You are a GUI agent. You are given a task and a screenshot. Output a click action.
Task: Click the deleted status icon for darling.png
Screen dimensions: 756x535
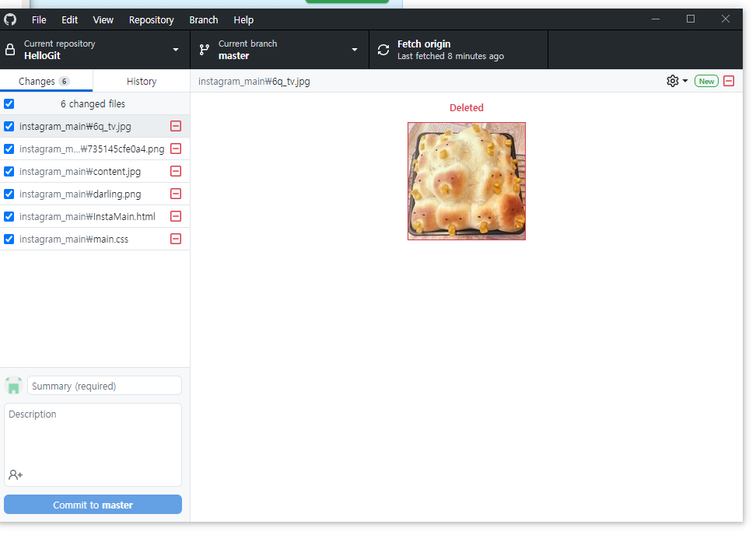pos(176,194)
